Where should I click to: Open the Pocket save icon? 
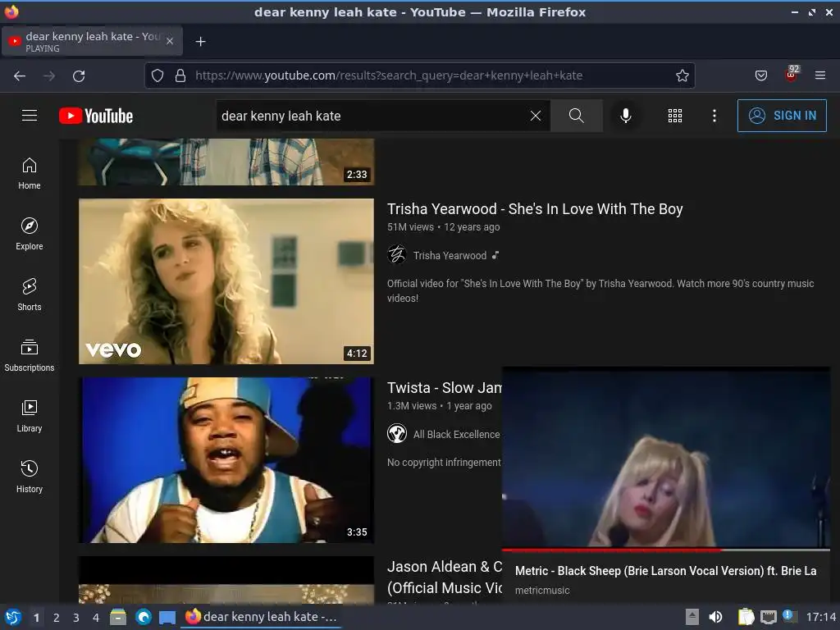pyautogui.click(x=760, y=75)
